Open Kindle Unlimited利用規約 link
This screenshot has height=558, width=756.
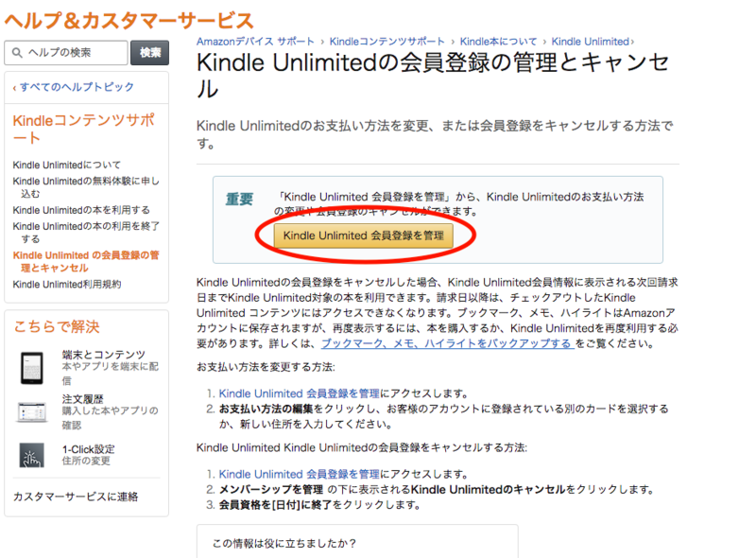pos(66,285)
